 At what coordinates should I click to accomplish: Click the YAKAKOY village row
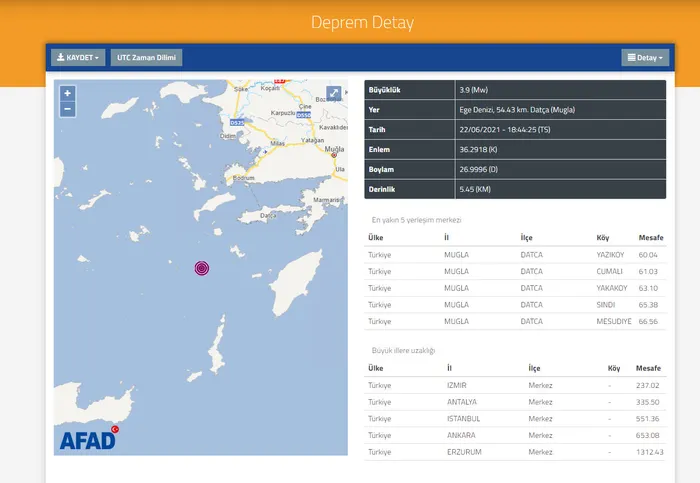tap(515, 288)
